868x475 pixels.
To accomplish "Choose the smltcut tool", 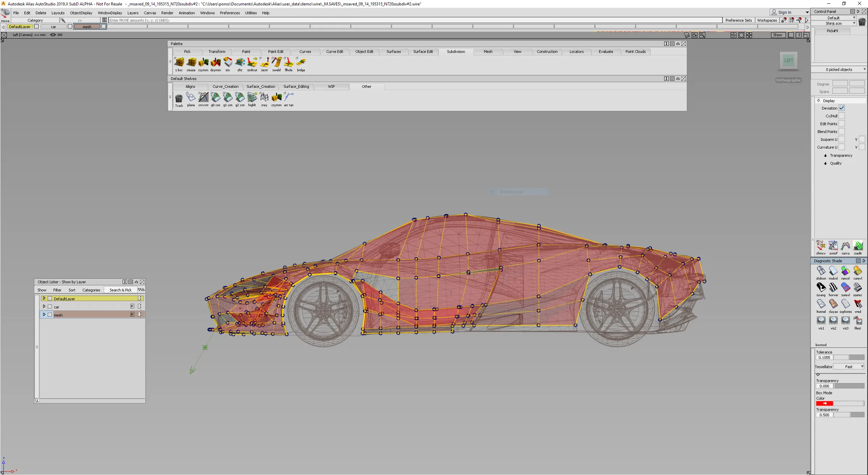I will pyautogui.click(x=252, y=64).
